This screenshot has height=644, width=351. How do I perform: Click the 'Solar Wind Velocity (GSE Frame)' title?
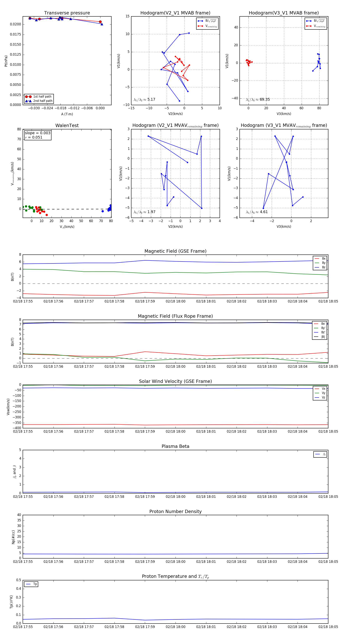tap(175, 381)
